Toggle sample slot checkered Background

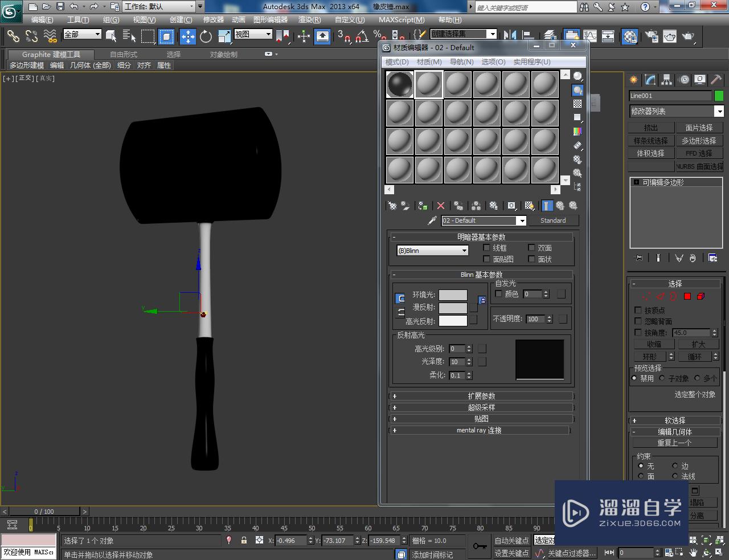pyautogui.click(x=578, y=104)
